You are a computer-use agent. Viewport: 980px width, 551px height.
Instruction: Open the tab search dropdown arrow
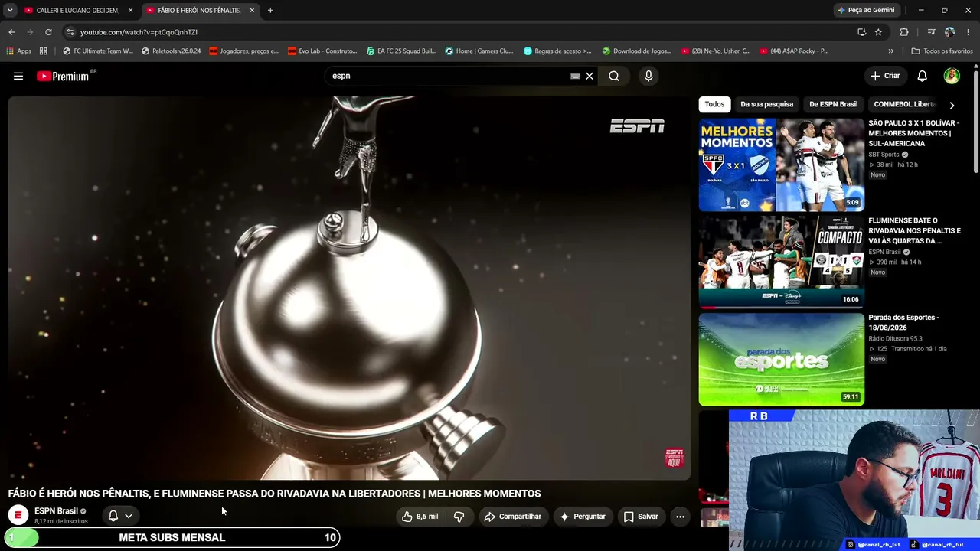[10, 10]
